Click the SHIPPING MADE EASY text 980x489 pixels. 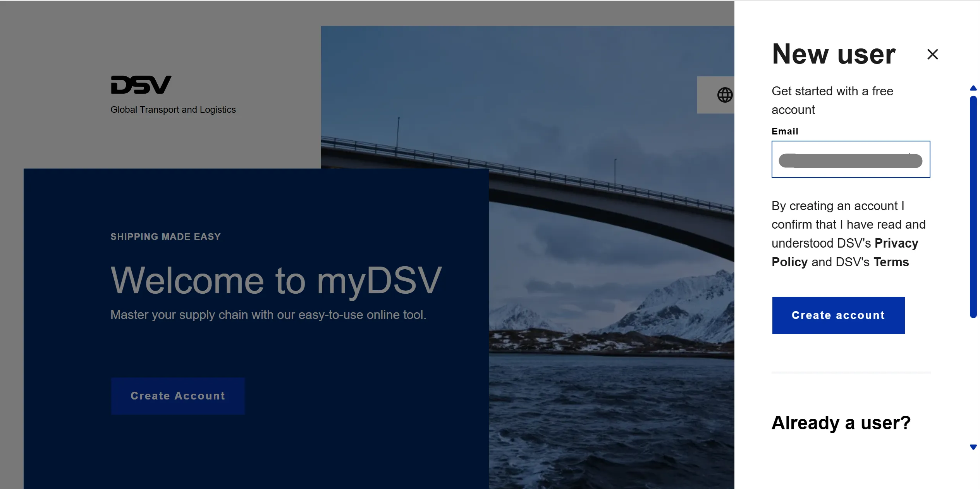(x=165, y=237)
